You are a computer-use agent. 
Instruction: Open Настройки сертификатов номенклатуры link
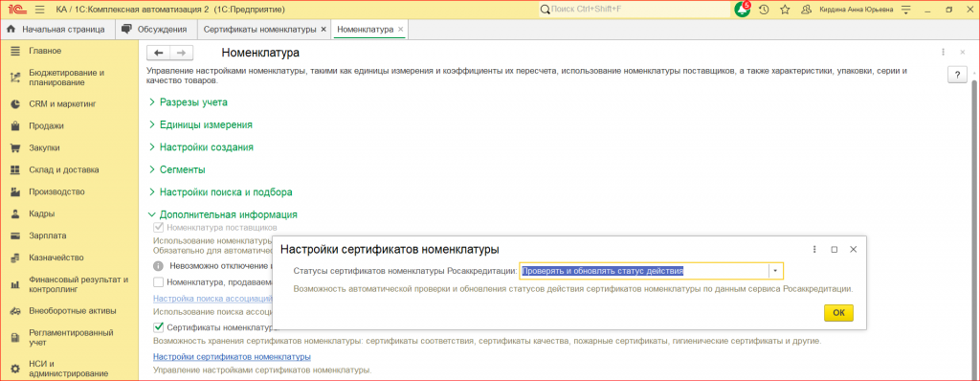pos(232,357)
